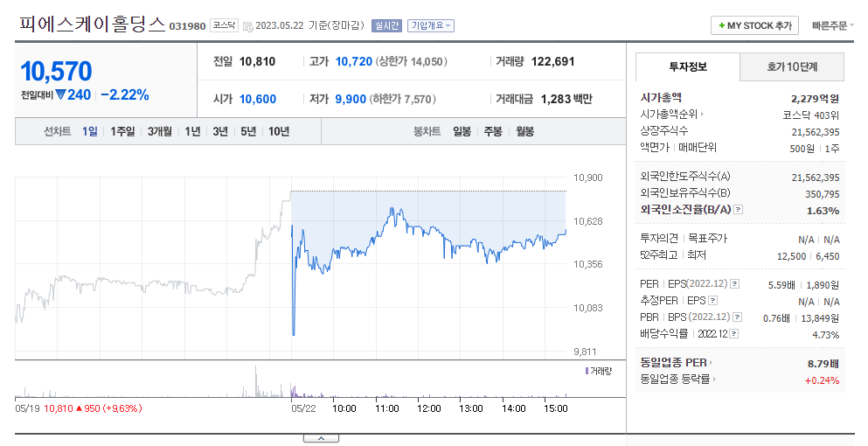This screenshot has height=446, width=868.
Task: Show the 주봉 candlestick chart
Action: click(x=493, y=131)
